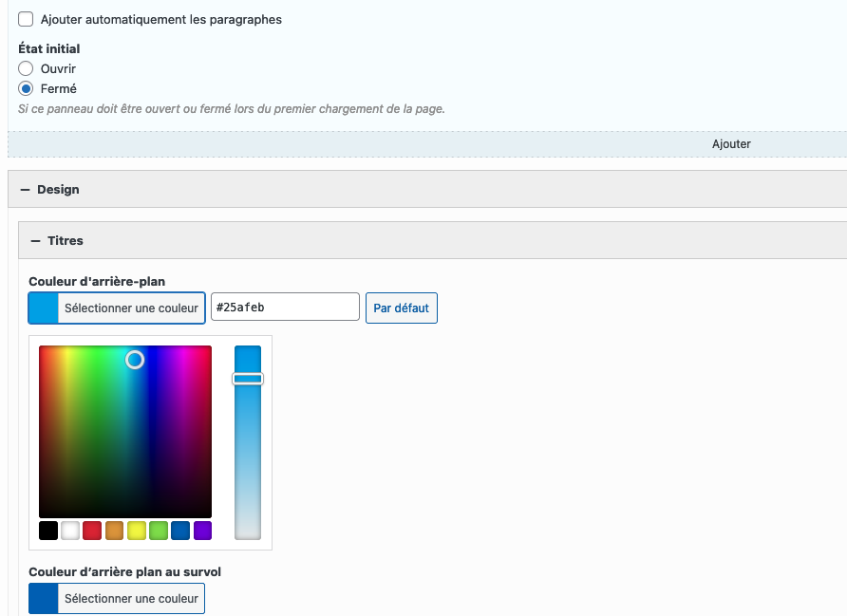
Task: Select the 'Fermé' radio option
Action: (x=26, y=88)
